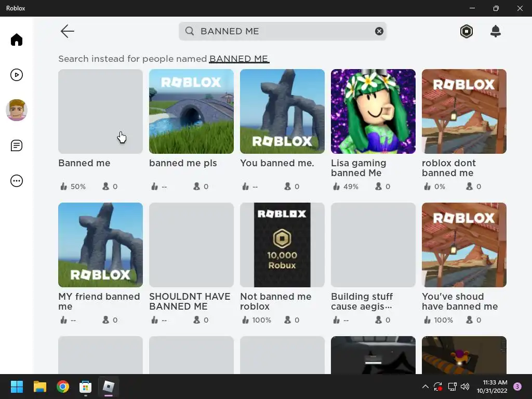
Task: Click the sync status tray icon
Action: pos(437,387)
